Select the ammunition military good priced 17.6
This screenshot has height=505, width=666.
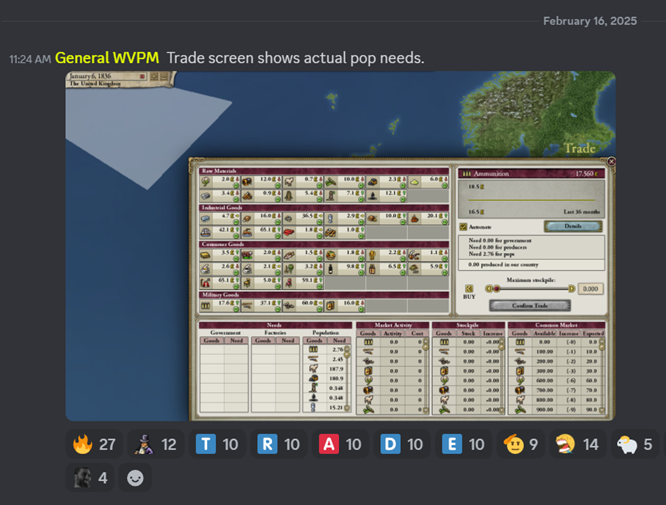(220, 306)
